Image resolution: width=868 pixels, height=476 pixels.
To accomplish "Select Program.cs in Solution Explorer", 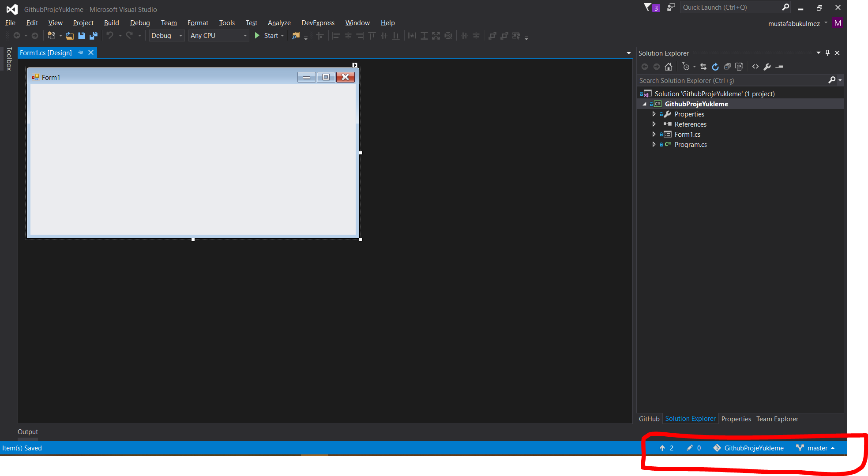I will 691,144.
